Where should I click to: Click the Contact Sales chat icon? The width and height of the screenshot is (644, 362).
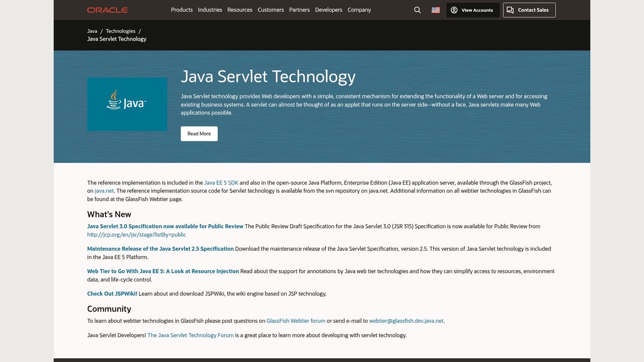(510, 10)
